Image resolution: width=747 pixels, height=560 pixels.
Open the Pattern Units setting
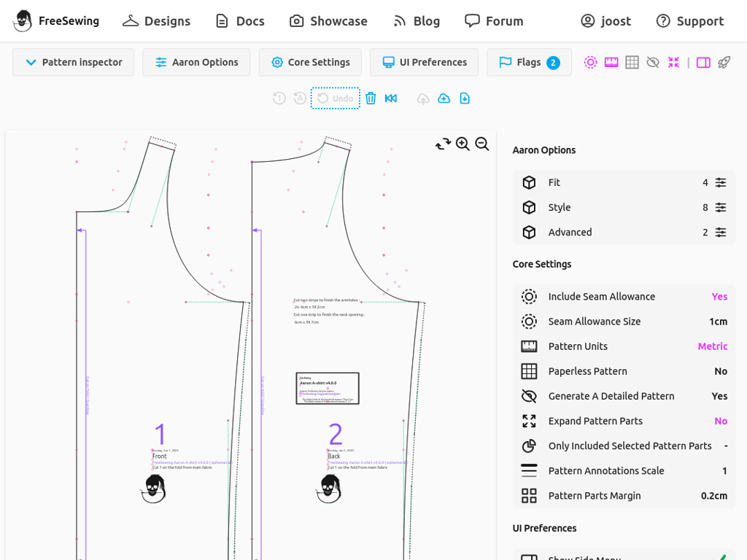point(624,346)
